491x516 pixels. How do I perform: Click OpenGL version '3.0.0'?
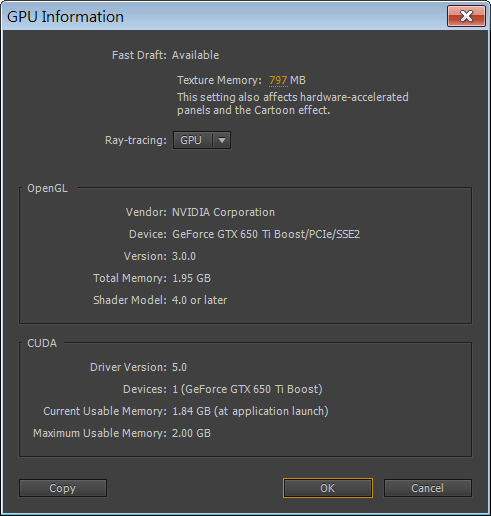(184, 256)
